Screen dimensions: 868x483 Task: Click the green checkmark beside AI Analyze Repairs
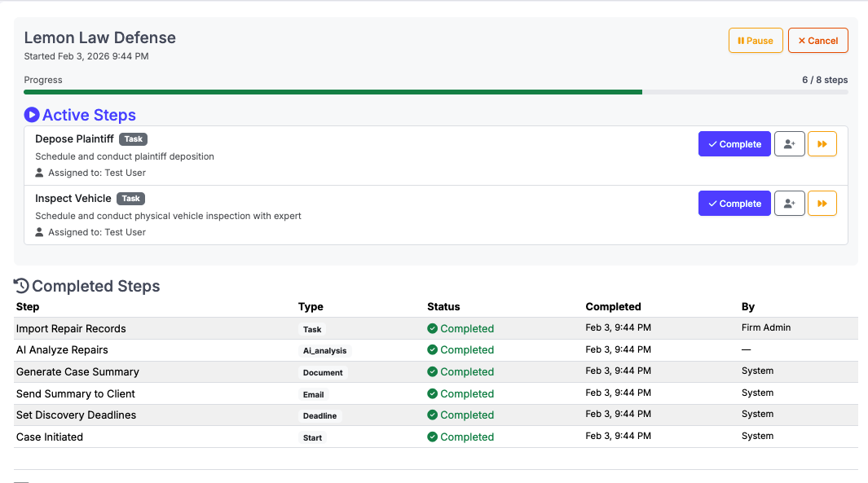coord(432,349)
